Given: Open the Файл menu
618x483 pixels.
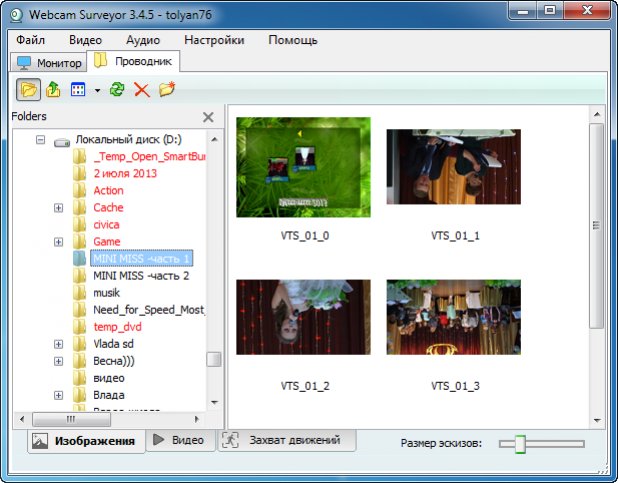Looking at the screenshot, I should coord(30,40).
